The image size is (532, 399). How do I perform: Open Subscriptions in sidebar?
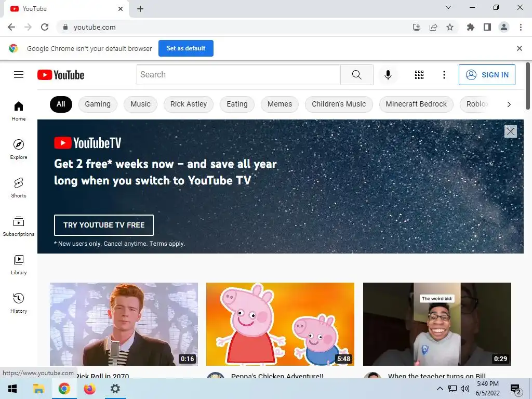19,227
